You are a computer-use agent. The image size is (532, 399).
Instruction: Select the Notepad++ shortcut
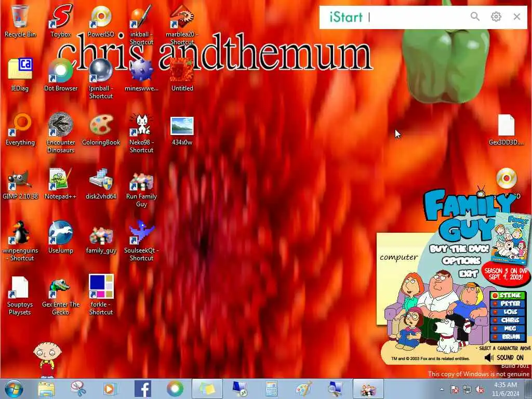[x=61, y=179]
